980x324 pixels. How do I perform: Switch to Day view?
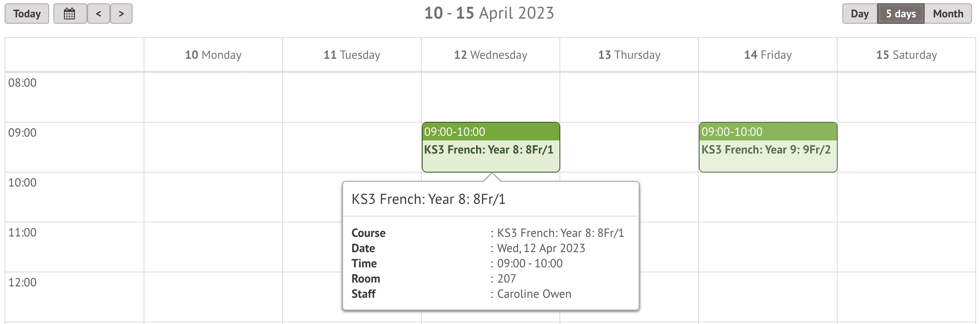click(x=859, y=14)
